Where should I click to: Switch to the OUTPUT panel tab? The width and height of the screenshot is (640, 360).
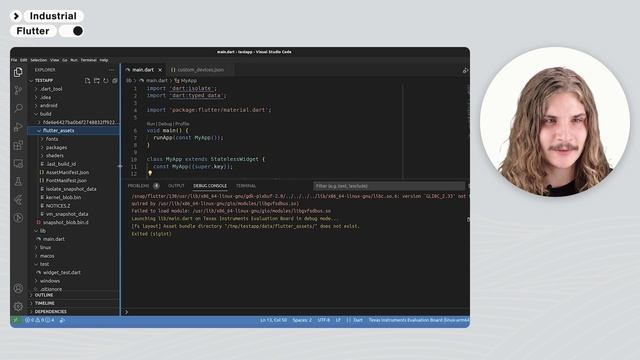[x=176, y=186]
